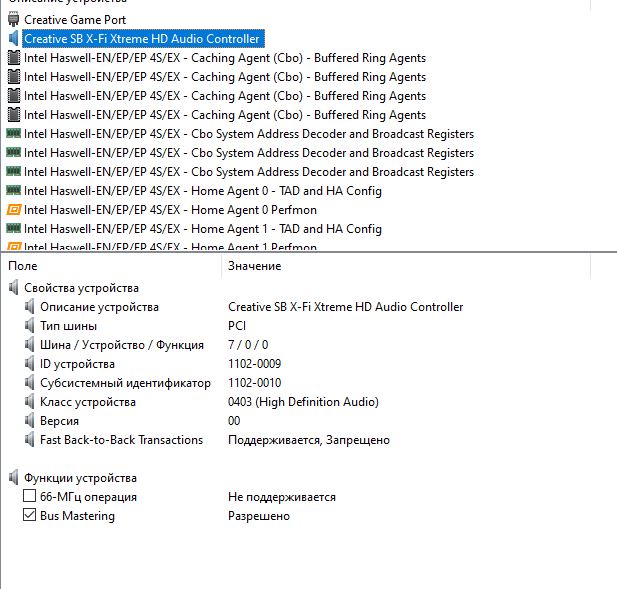This screenshot has height=589, width=617.
Task: Click the Поле column header
Action: coord(23,266)
